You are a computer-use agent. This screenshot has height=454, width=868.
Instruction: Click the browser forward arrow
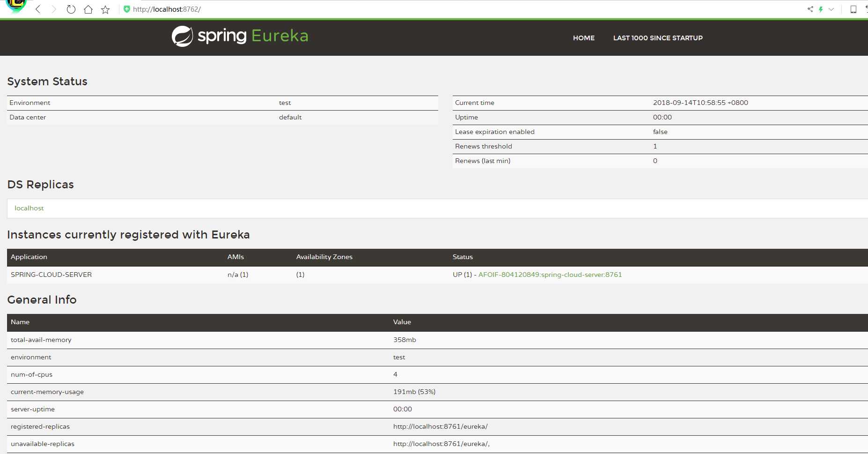click(x=53, y=9)
